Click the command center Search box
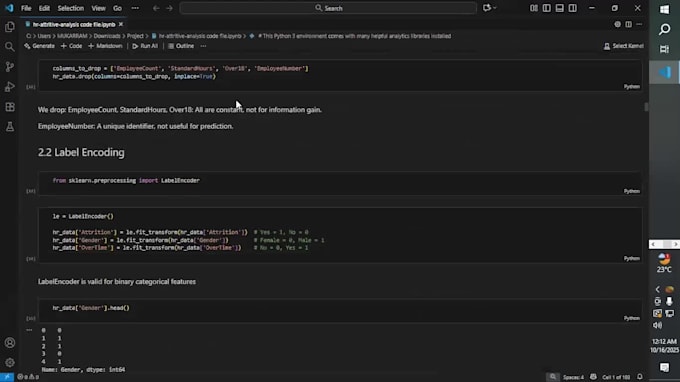Image resolution: width=680 pixels, height=382 pixels. pos(328,8)
